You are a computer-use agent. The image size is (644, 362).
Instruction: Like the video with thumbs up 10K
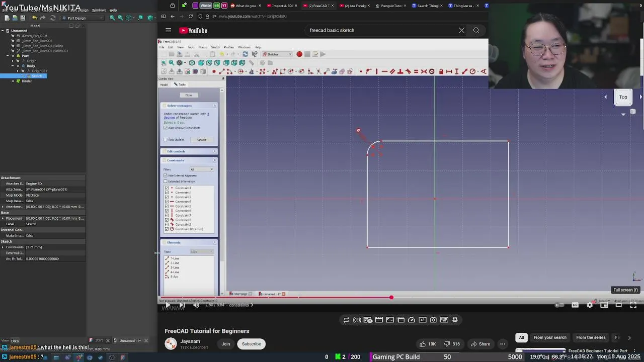click(427, 344)
